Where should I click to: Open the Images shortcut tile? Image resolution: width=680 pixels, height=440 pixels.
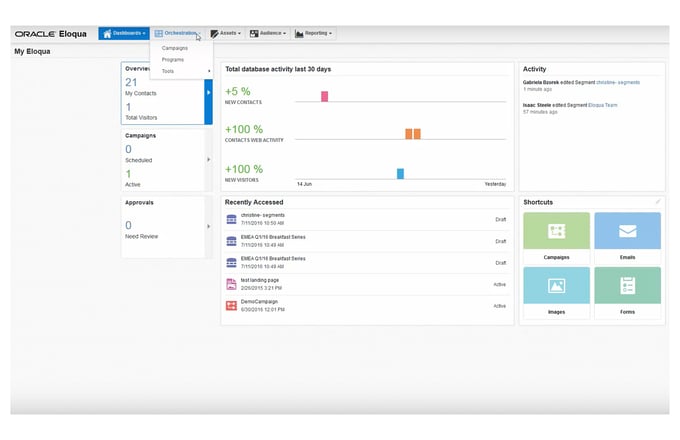[556, 290]
